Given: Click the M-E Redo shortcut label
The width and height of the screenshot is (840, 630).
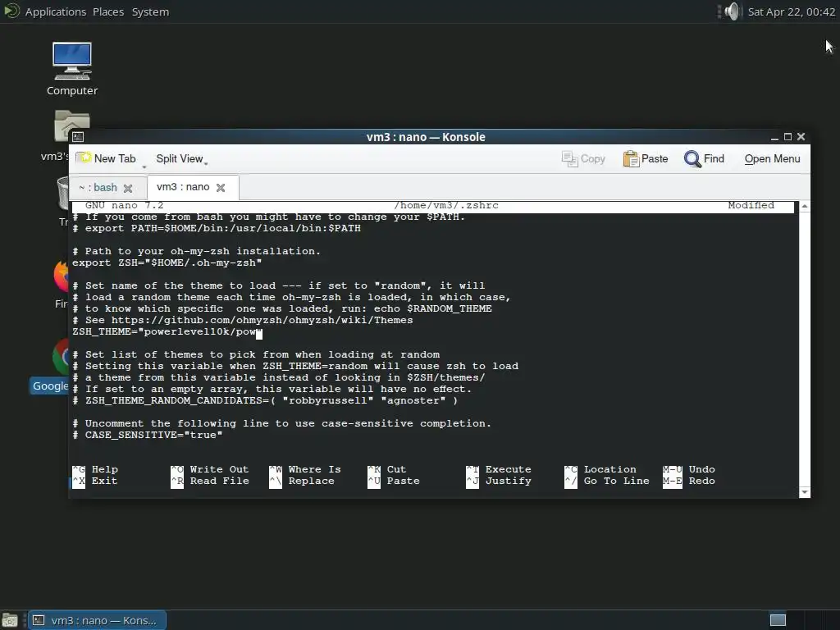Looking at the screenshot, I should [x=688, y=481].
